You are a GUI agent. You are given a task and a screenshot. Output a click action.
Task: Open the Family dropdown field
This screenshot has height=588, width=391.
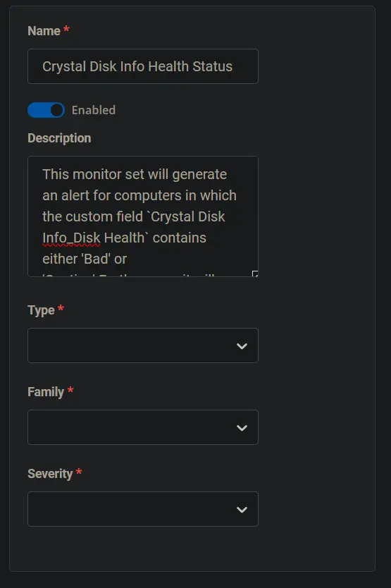[143, 427]
